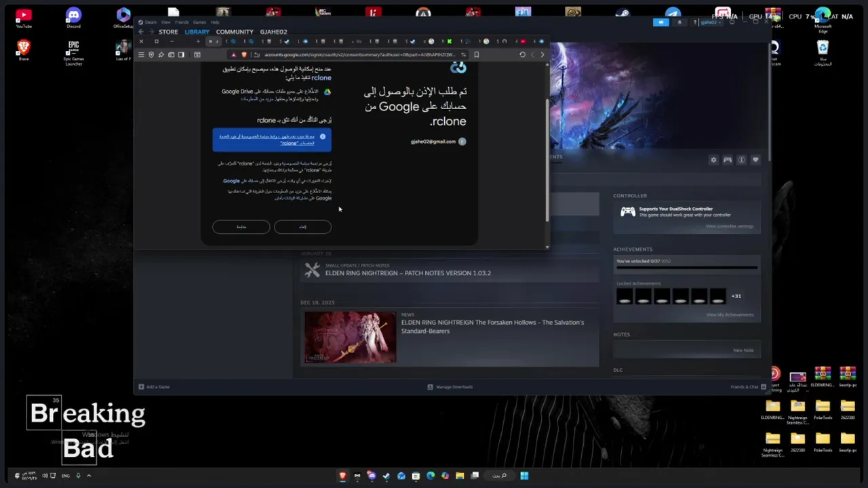This screenshot has width=868, height=488.
Task: Open Windows Start button on taskbar
Action: pyautogui.click(x=524, y=476)
